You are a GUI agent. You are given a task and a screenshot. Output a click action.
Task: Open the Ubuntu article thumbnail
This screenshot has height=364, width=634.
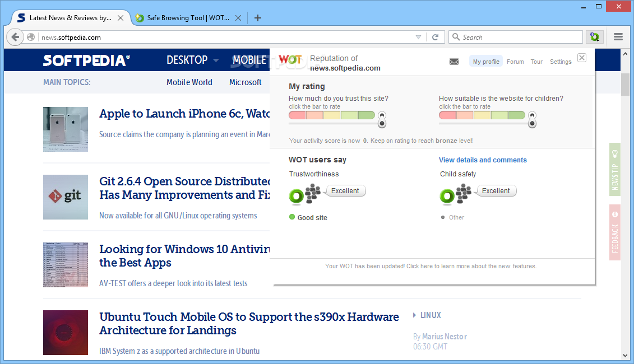click(x=66, y=333)
